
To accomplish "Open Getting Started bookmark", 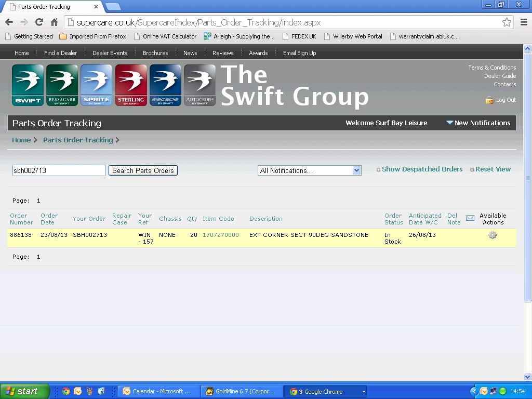I will (30, 36).
